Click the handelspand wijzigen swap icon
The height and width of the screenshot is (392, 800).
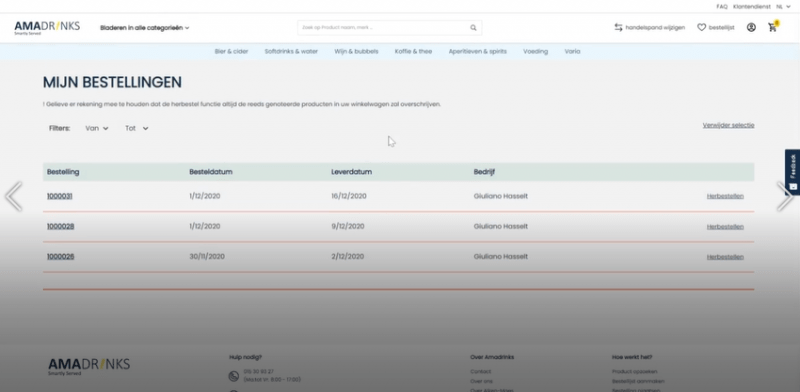pyautogui.click(x=618, y=28)
